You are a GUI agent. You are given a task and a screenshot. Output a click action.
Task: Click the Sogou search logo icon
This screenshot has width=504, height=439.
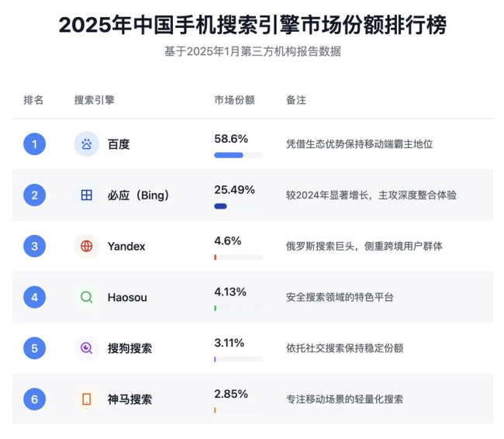(87, 348)
